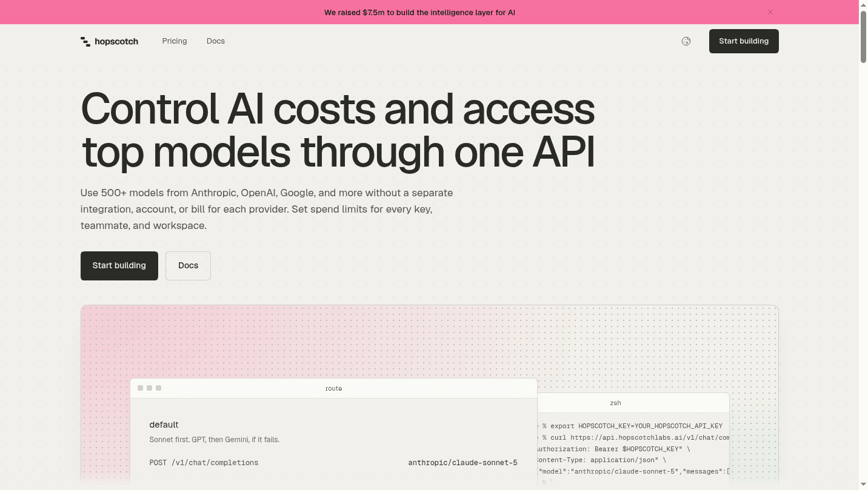
Task: Click the "Content-Type: application/json" terminal line
Action: (x=601, y=460)
